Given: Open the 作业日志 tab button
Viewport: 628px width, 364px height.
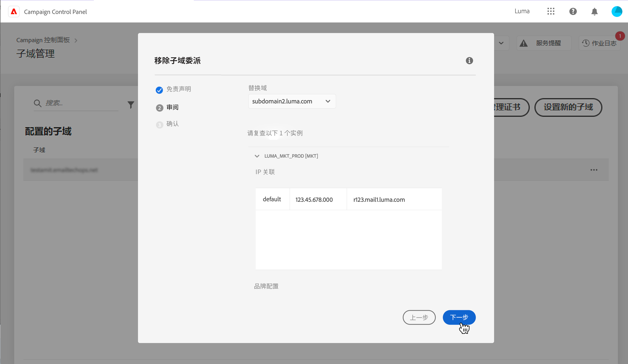Looking at the screenshot, I should pos(599,43).
